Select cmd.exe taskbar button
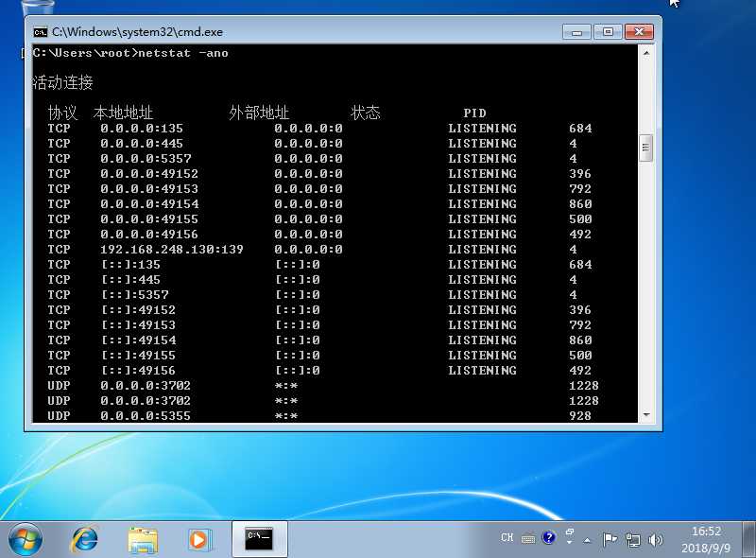Screen dimensions: 756x558 point(259,539)
